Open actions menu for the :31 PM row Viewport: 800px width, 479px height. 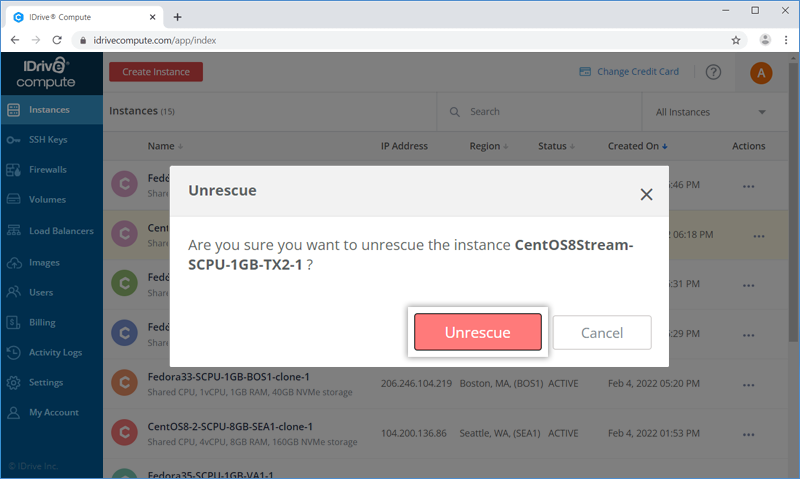coord(748,285)
